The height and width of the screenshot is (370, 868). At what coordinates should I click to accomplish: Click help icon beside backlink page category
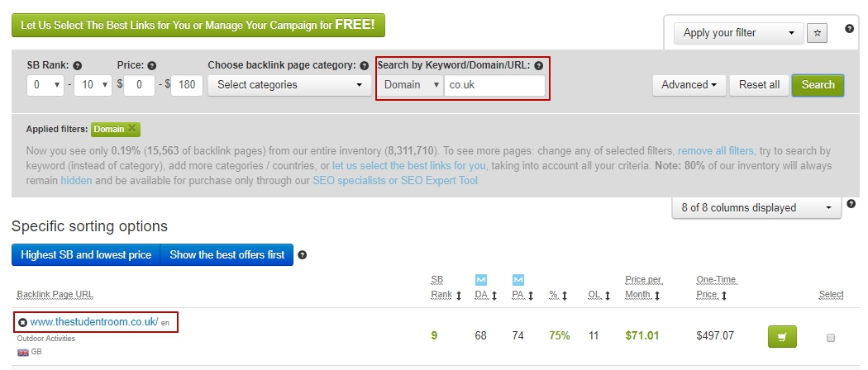tap(364, 65)
